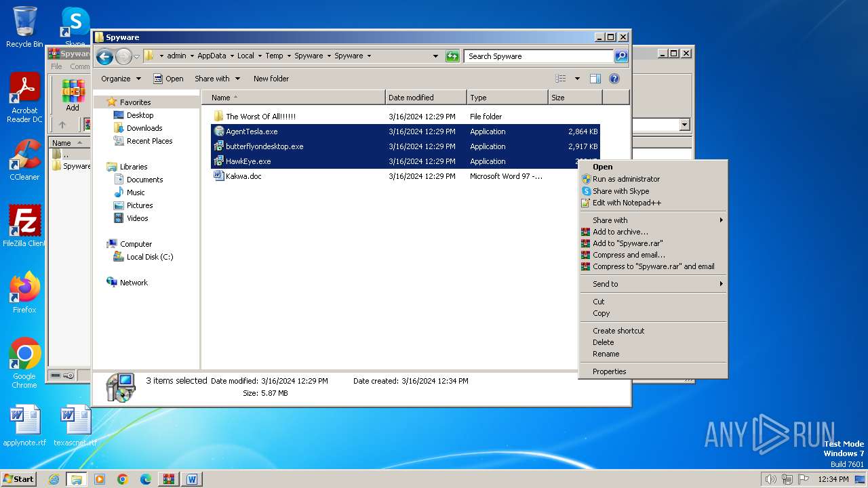This screenshot has height=488, width=868.
Task: Click Add button in WinRAR window
Action: point(73,96)
